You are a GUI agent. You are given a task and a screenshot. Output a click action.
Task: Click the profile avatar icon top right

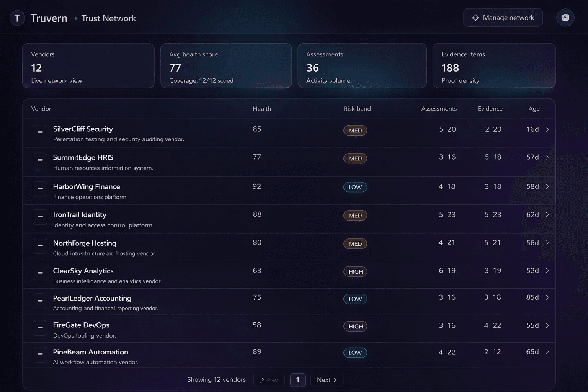(x=565, y=17)
